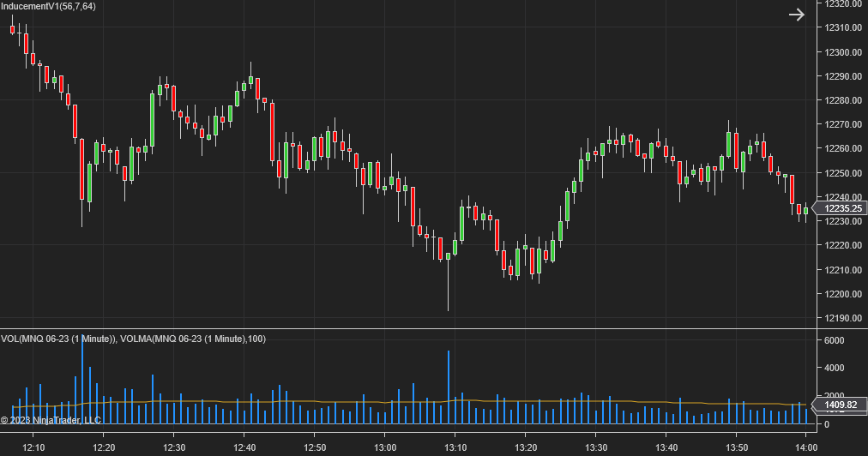Screen dimensions: 868x456
Task: Click the 12320.00 price scale label
Action: (842, 4)
